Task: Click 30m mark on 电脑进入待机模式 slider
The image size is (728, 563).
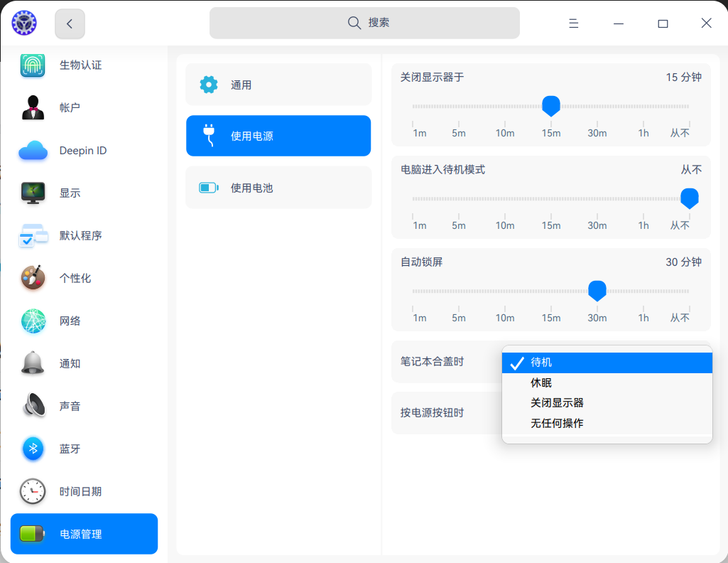Action: [597, 225]
